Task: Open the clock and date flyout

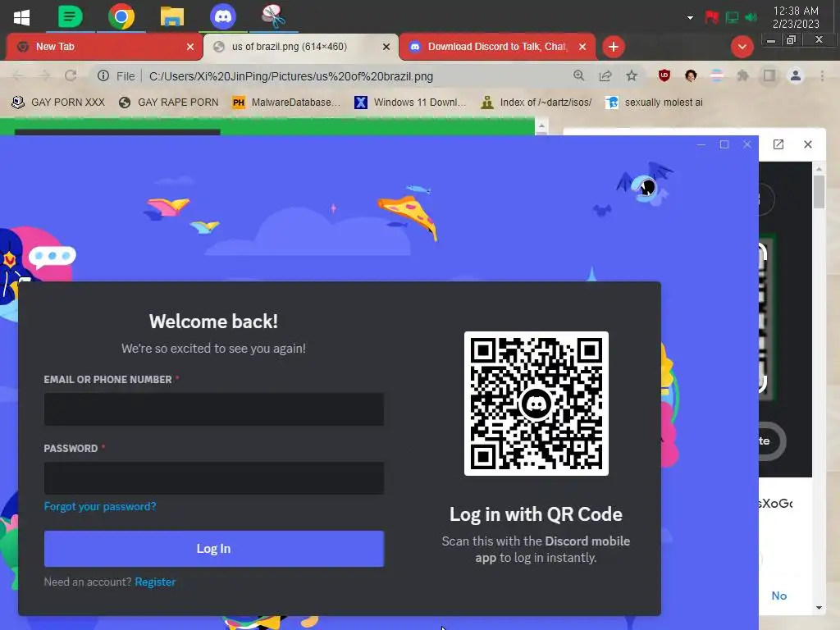Action: pyautogui.click(x=796, y=17)
